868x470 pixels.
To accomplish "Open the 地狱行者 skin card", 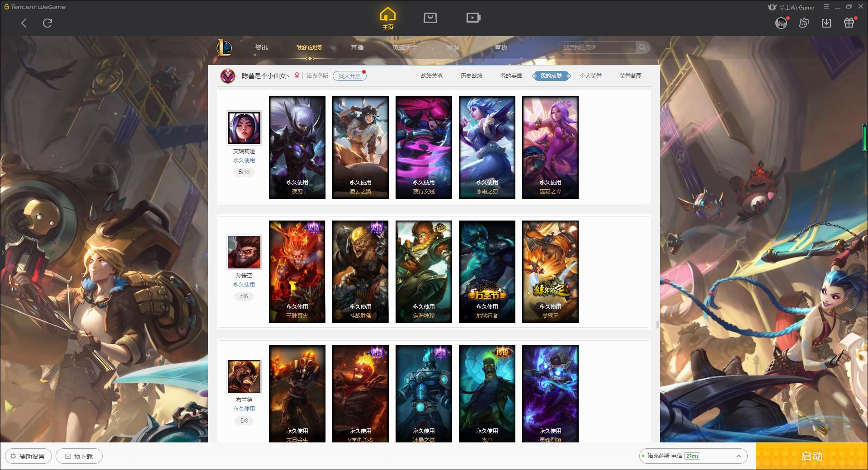I will pyautogui.click(x=487, y=272).
